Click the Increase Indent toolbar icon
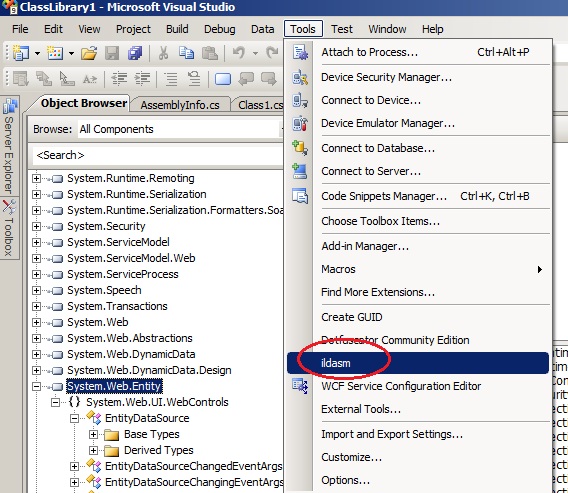The width and height of the screenshot is (568, 493). point(142,78)
